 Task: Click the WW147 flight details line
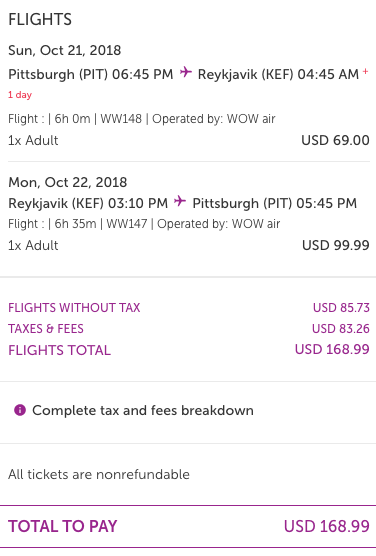[x=144, y=224]
